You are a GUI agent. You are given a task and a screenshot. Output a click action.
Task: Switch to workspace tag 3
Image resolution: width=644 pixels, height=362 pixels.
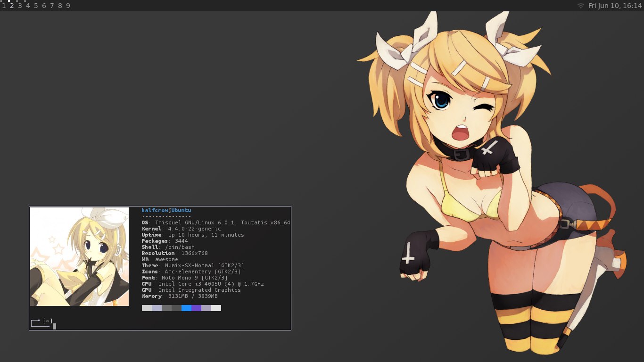20,6
